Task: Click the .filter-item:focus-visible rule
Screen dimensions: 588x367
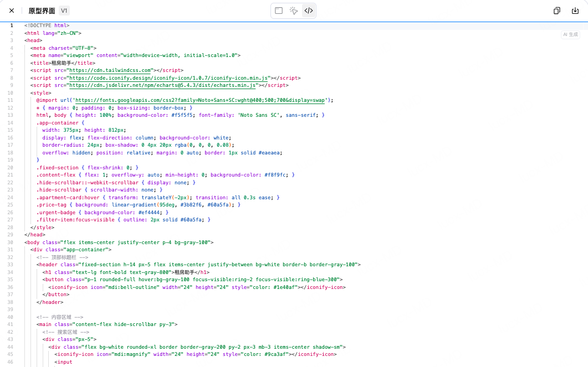Action: click(124, 220)
